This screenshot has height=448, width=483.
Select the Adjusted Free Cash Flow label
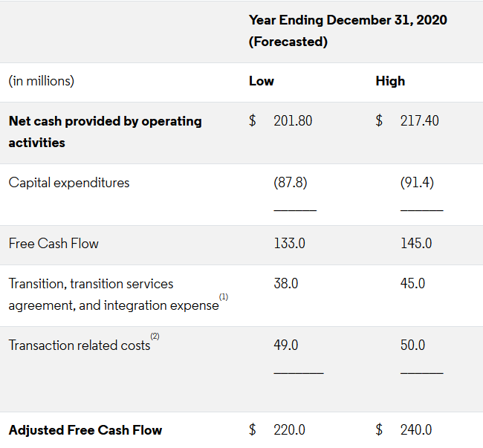point(85,430)
